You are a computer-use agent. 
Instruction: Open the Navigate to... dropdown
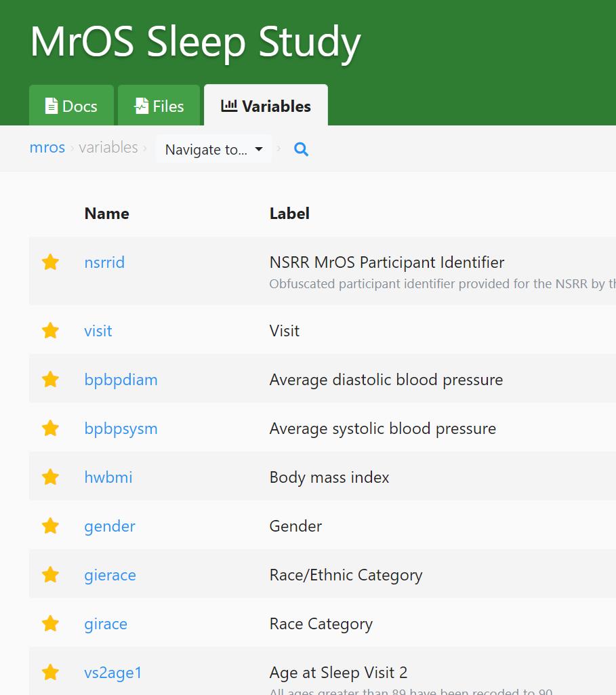[213, 149]
